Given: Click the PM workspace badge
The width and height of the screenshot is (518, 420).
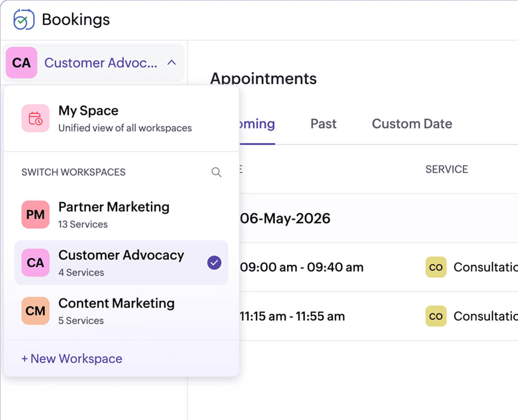Looking at the screenshot, I should point(35,215).
